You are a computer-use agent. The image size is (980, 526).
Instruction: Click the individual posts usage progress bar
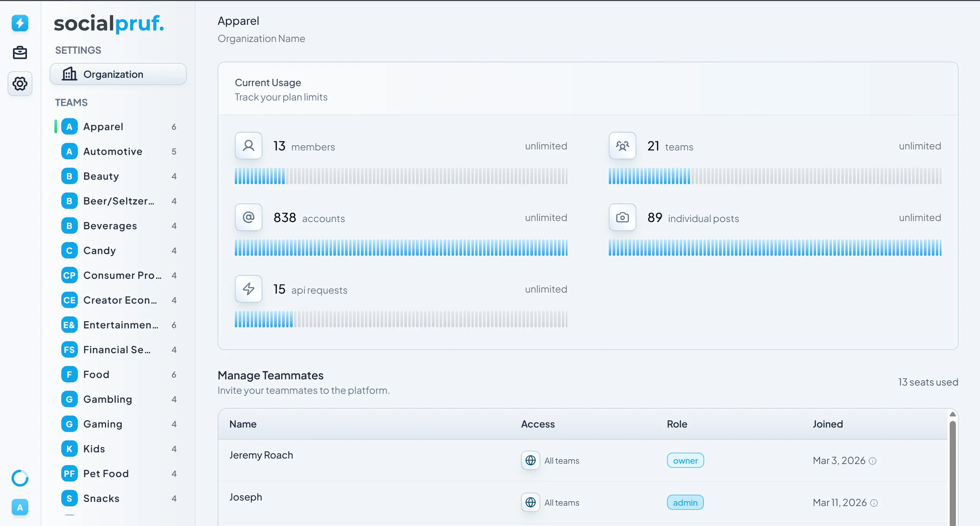[x=775, y=248]
